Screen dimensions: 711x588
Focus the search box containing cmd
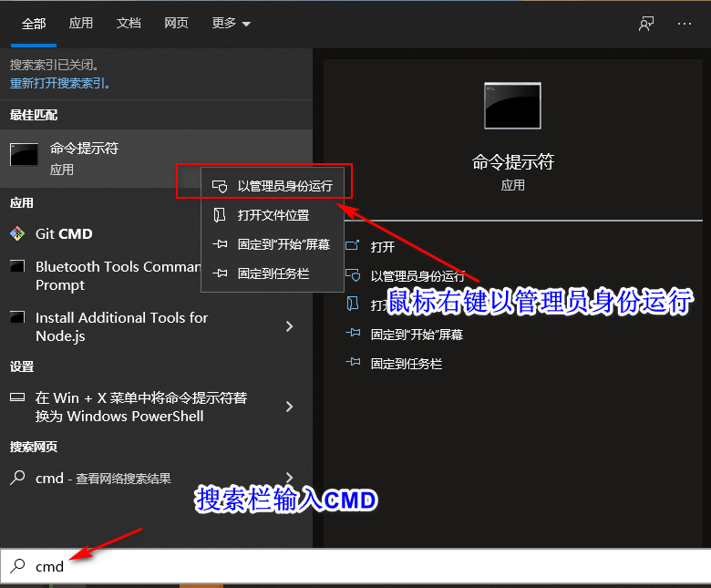pos(355,566)
